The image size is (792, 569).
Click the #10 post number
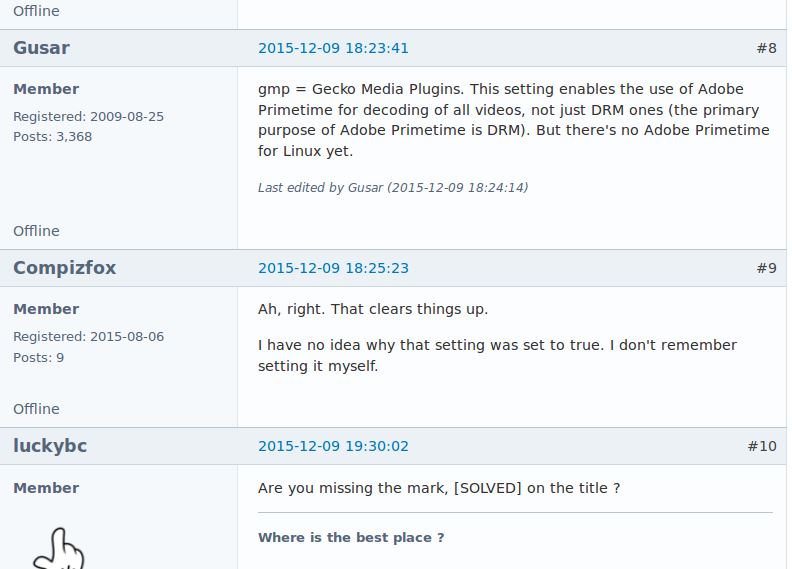(762, 446)
